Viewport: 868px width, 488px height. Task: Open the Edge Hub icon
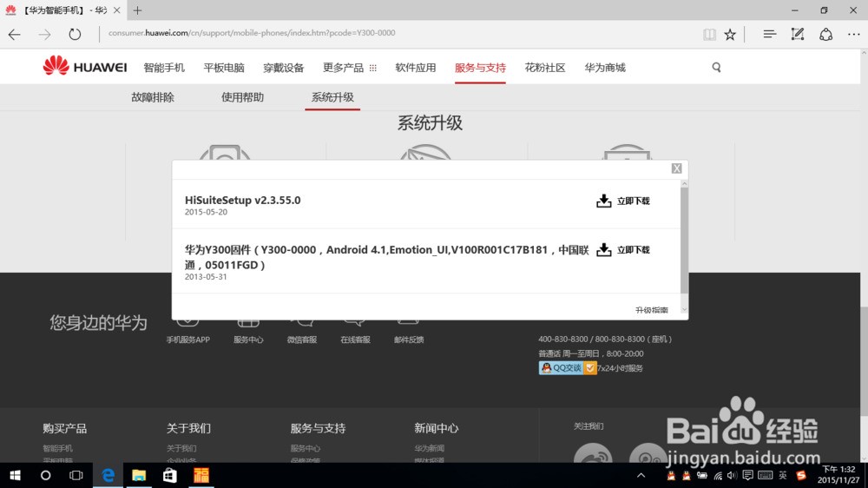[x=769, y=35]
